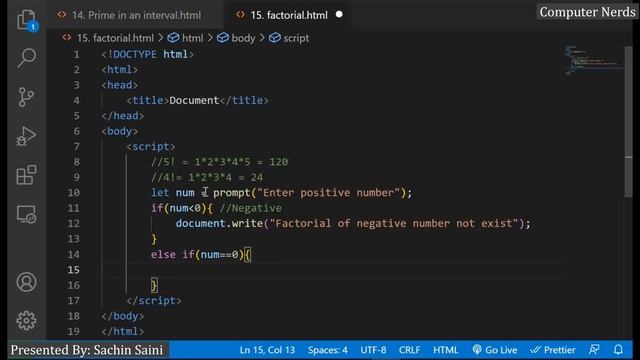
Task: Click the notifications bell in status bar
Action: (x=618, y=350)
